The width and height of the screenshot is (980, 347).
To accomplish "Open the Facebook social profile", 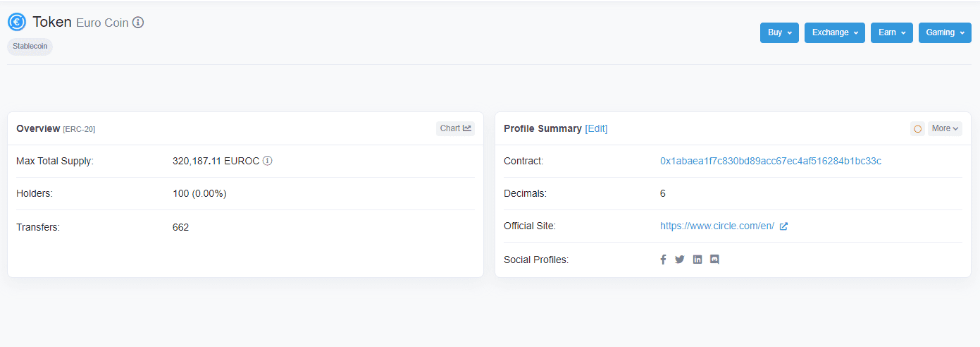I will tap(663, 260).
